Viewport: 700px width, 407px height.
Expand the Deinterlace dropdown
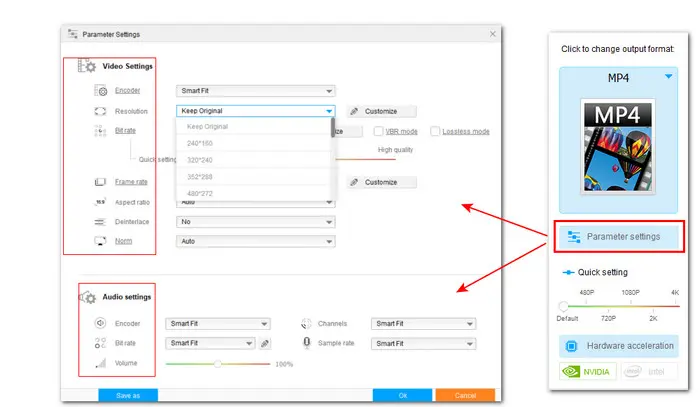(255, 222)
